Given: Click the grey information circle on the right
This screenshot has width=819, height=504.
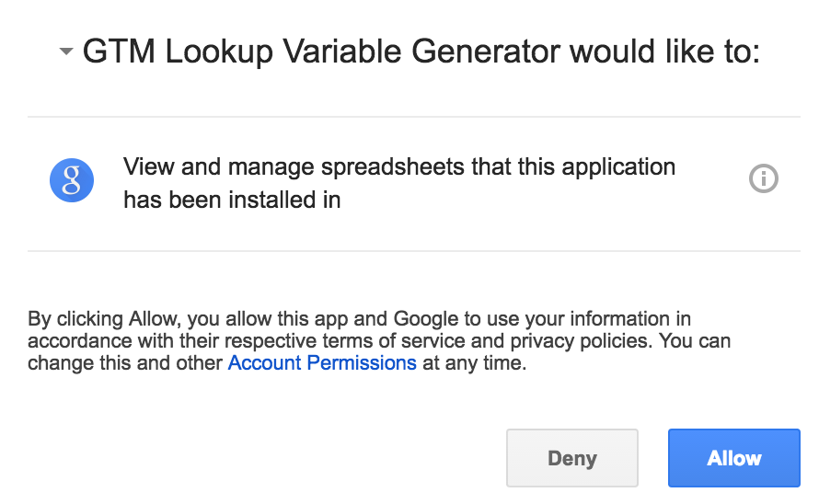Looking at the screenshot, I should click(763, 179).
